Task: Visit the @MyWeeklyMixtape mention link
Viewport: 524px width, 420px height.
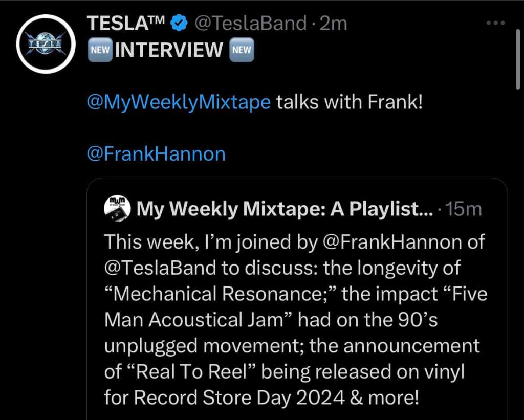Action: tap(179, 102)
